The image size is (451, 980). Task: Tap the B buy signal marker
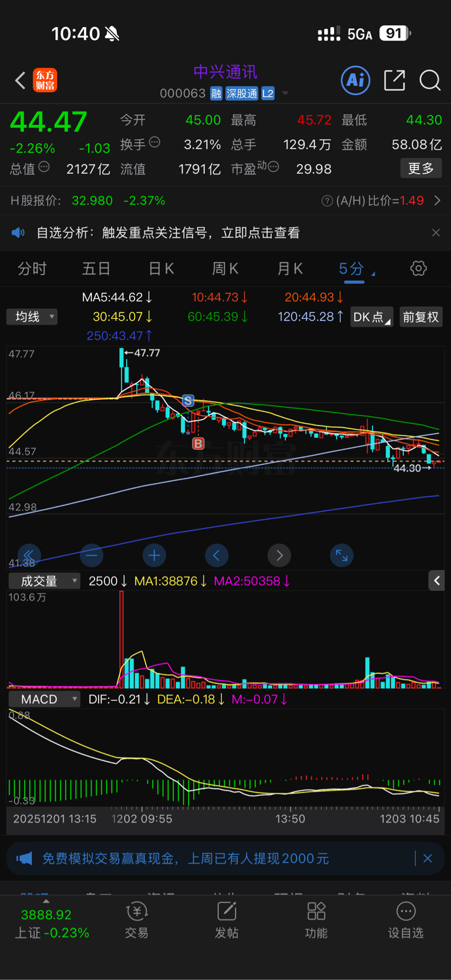point(198,443)
